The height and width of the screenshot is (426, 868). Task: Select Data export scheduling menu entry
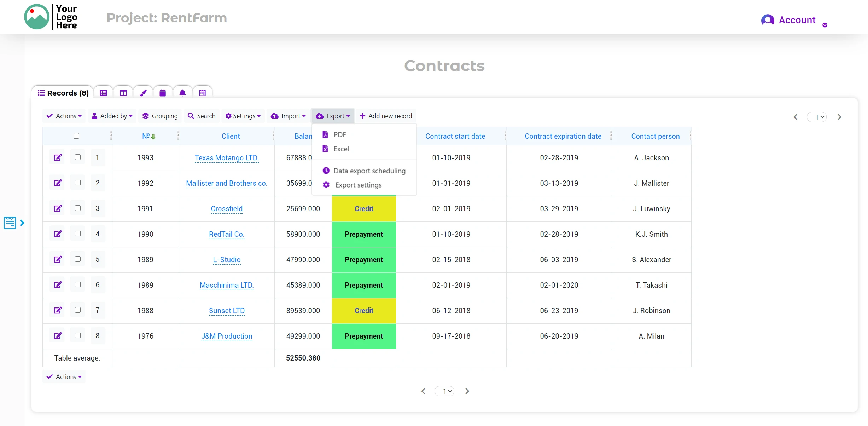point(370,171)
